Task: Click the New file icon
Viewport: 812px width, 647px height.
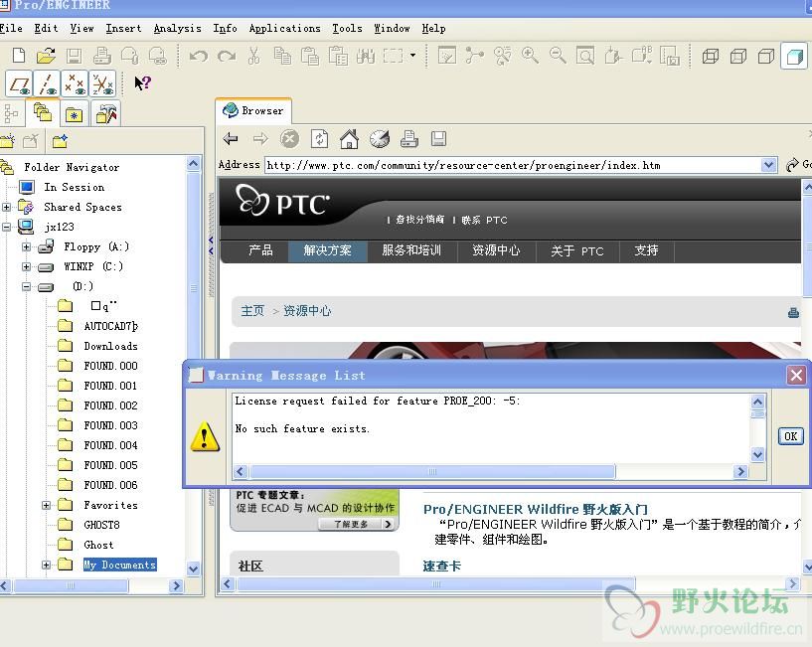Action: coord(19,55)
